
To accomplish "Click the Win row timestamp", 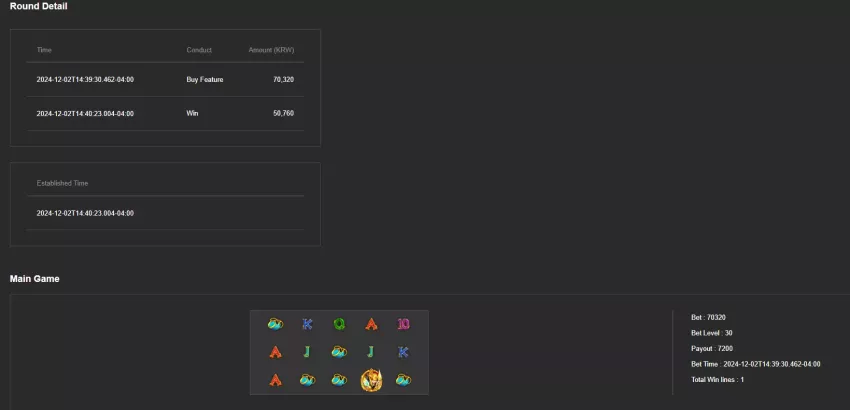I will (85, 113).
